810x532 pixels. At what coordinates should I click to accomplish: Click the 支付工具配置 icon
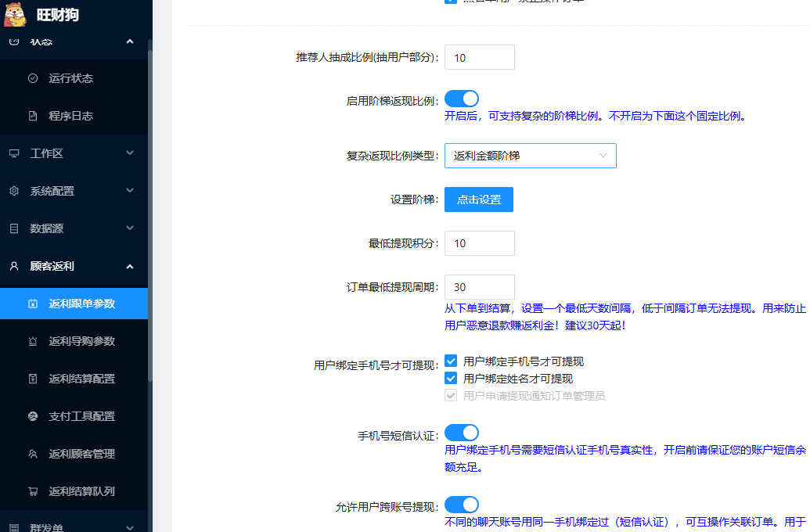click(33, 416)
